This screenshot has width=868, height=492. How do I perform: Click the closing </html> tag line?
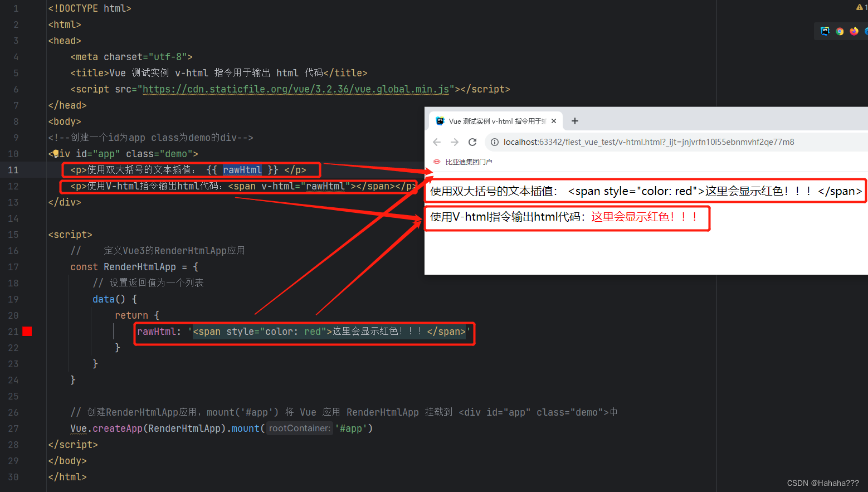67,477
